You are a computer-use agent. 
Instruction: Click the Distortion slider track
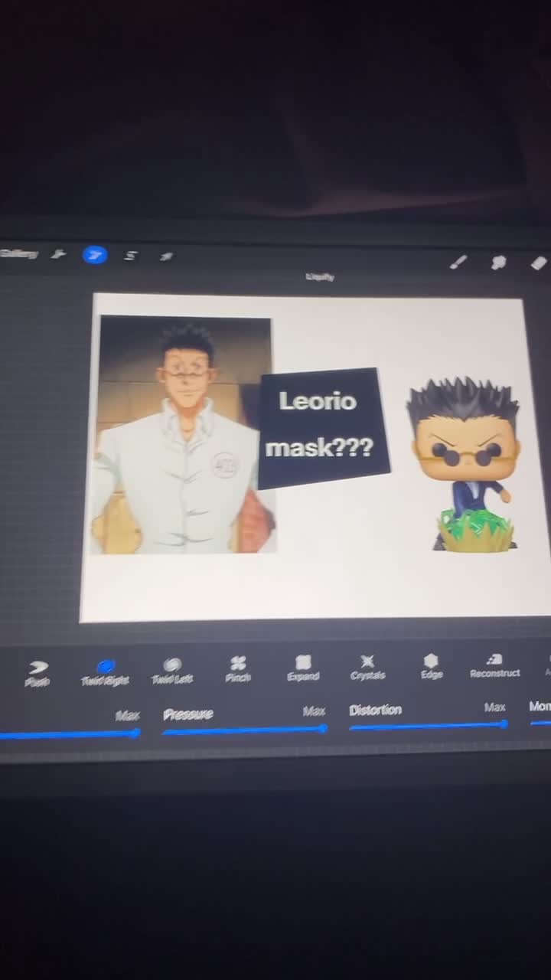tap(427, 725)
